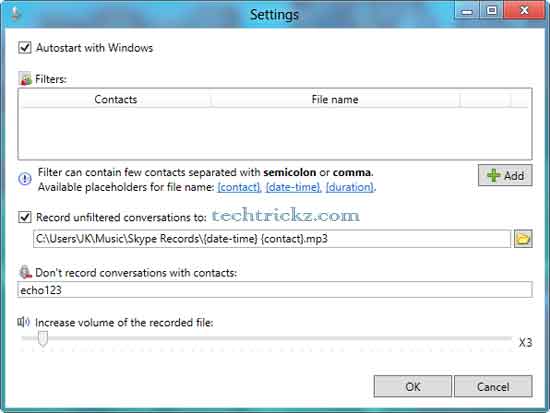Select the Contacts column header

click(x=116, y=100)
